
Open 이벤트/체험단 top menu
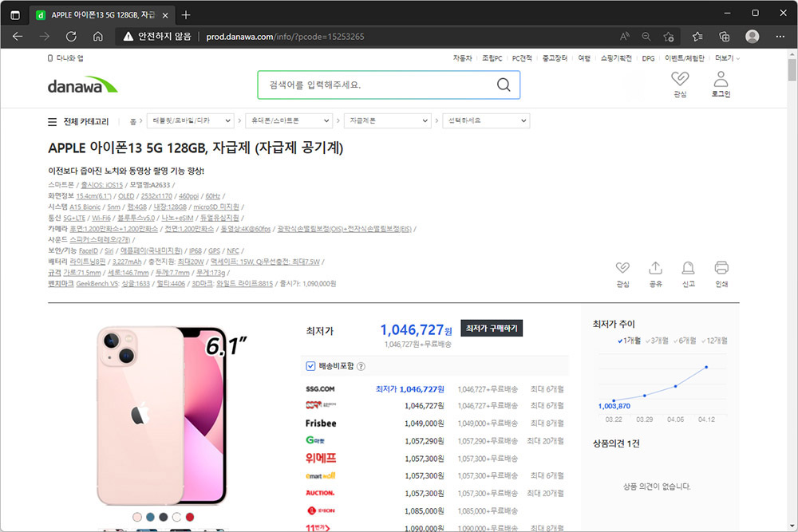[x=684, y=58]
